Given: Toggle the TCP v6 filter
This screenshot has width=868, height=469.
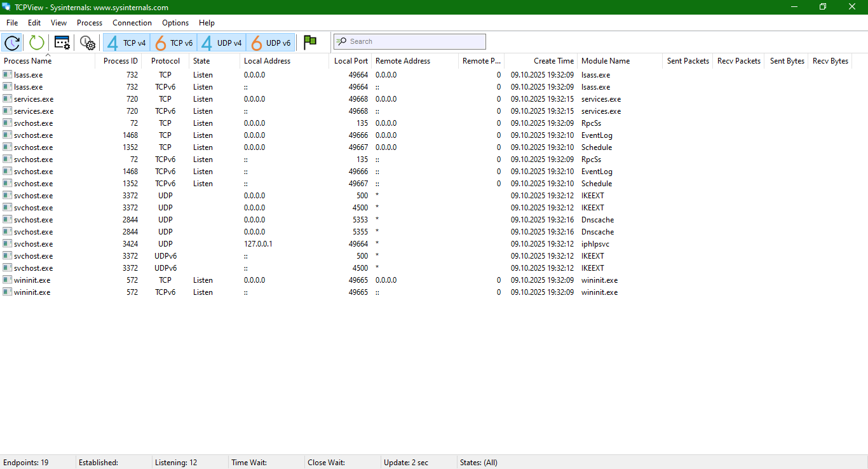Looking at the screenshot, I should tap(173, 43).
